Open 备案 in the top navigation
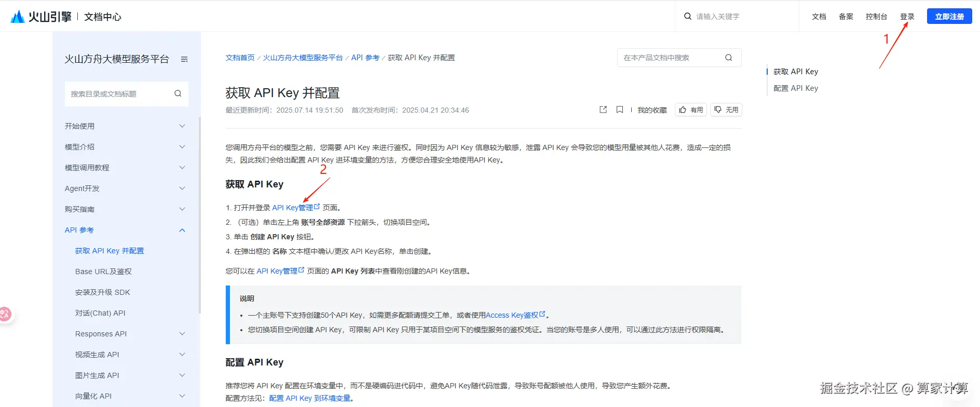 [846, 17]
